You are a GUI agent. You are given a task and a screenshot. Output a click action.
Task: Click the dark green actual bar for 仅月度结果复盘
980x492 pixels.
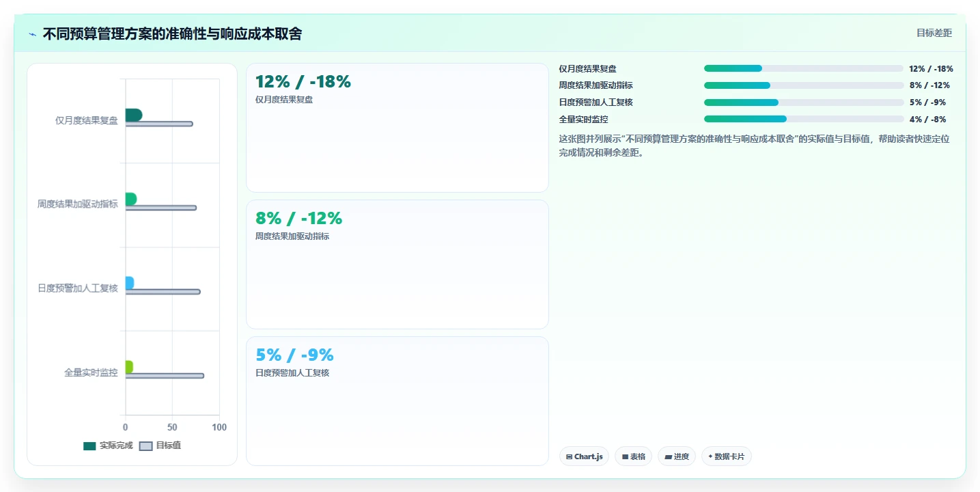pos(133,115)
